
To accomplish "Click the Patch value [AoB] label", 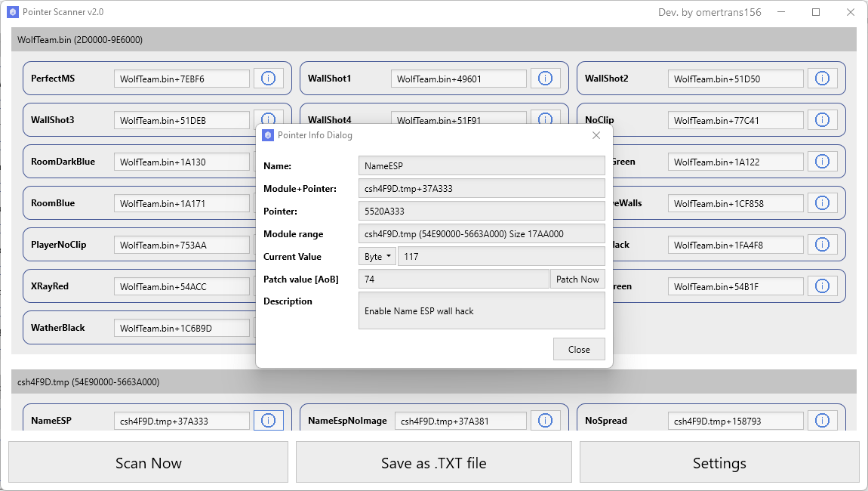I will (x=301, y=279).
